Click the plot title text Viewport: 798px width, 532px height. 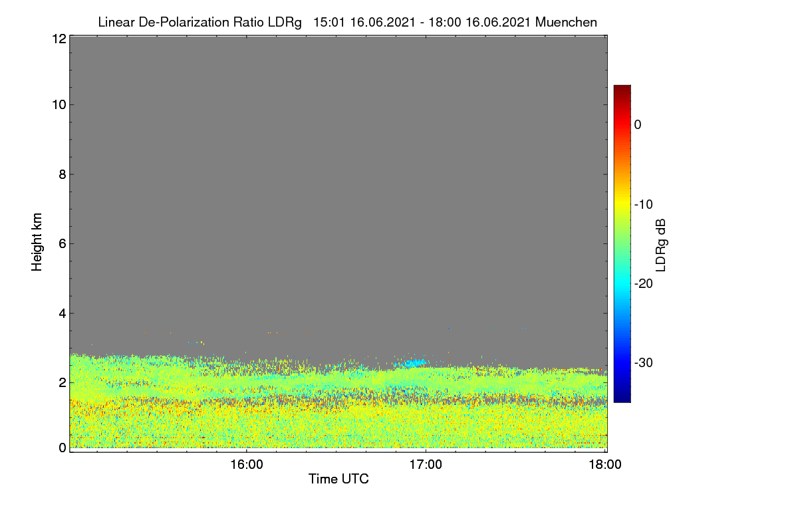pyautogui.click(x=347, y=22)
